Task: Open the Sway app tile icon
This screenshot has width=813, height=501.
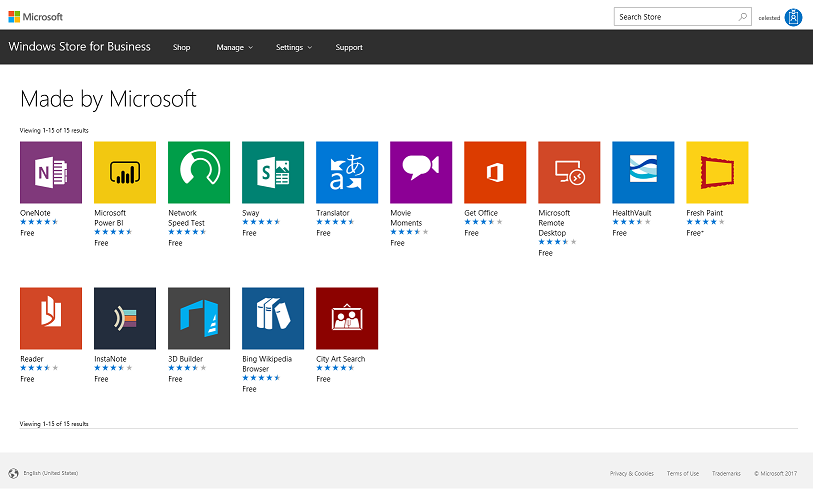Action: tap(273, 172)
